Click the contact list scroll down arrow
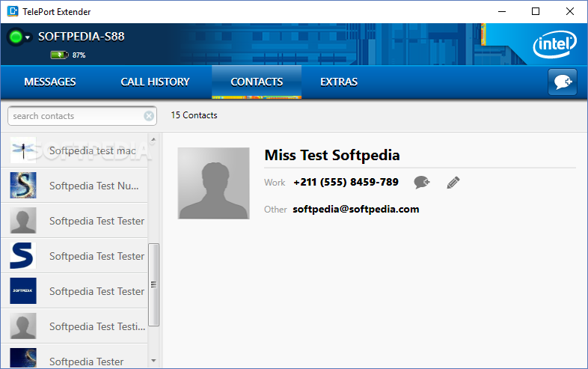Screen dimensions: 588x369 [153, 361]
